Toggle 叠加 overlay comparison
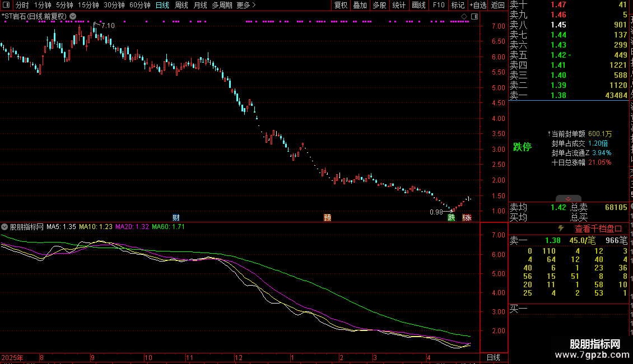Image resolution: width=633 pixels, height=364 pixels. 360,5
